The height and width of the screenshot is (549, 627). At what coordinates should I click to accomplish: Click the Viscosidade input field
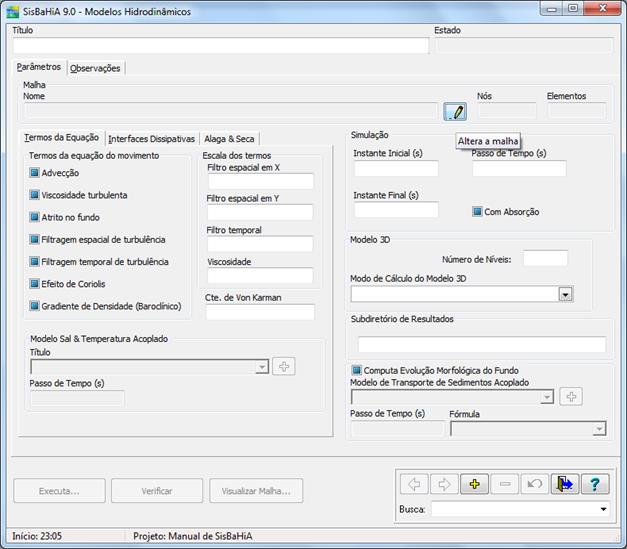point(260,276)
